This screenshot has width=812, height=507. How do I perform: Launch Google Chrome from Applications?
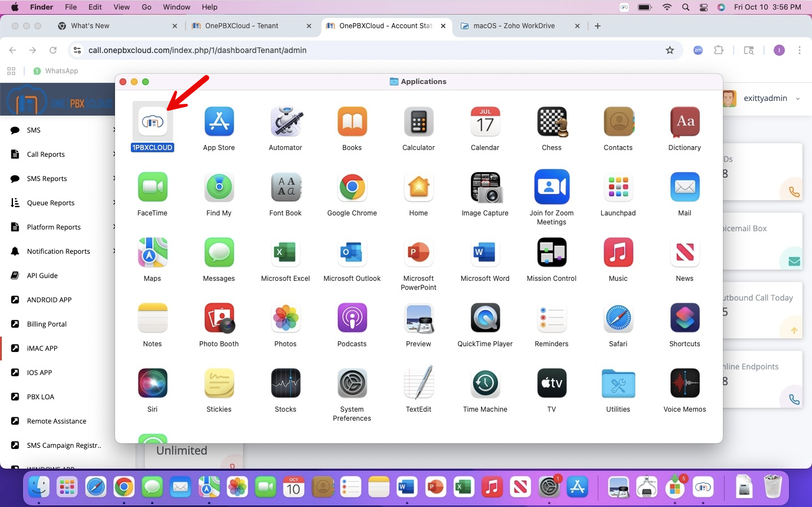pyautogui.click(x=352, y=187)
